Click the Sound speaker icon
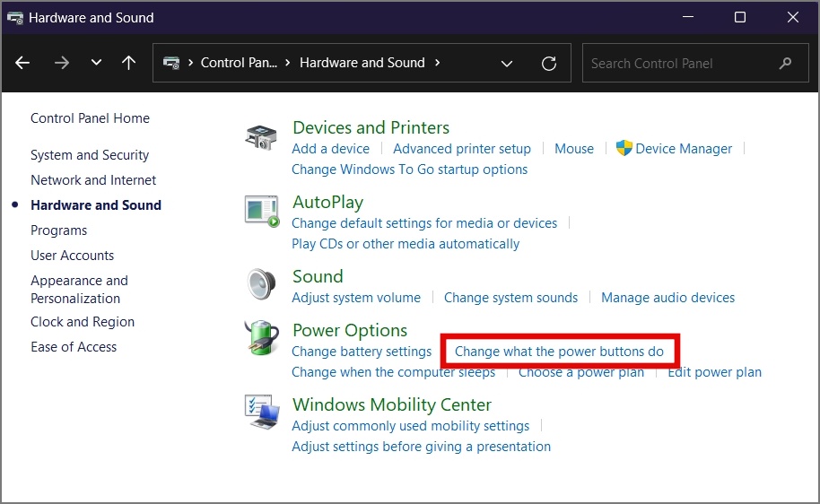 pyautogui.click(x=262, y=285)
